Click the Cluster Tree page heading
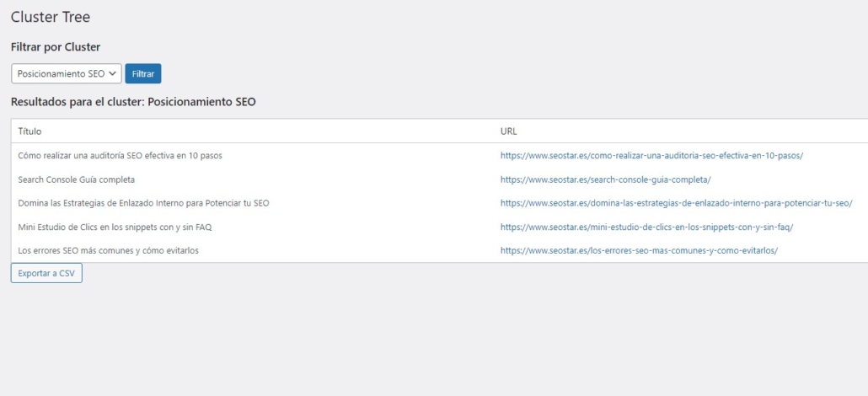Screen dimensions: 868x396 coord(50,17)
